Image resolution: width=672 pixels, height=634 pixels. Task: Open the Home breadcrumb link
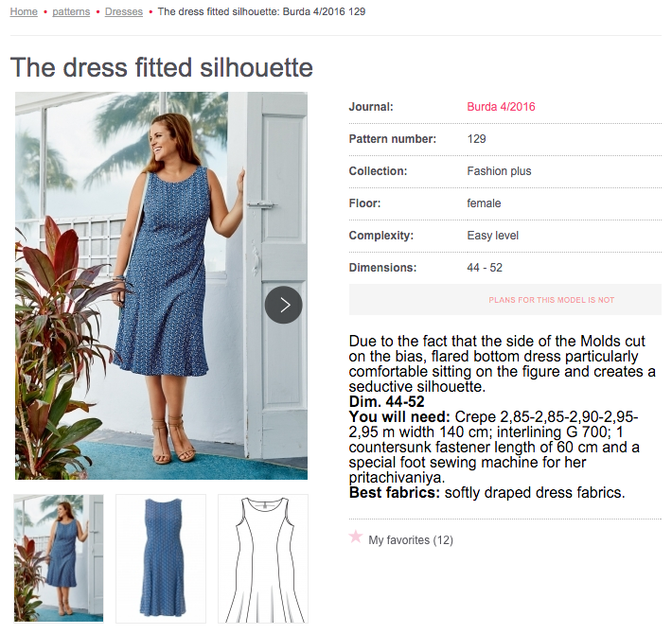coord(24,11)
